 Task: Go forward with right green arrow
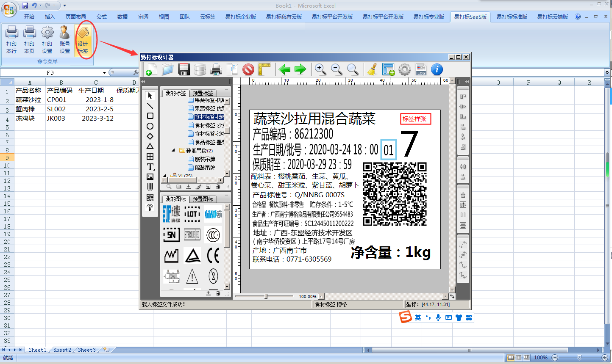(x=300, y=69)
